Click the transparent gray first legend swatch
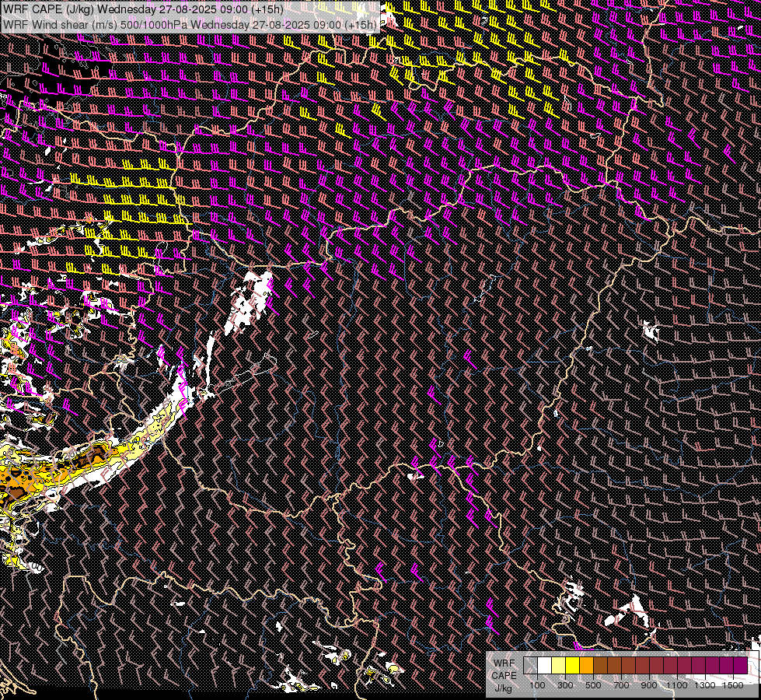Image resolution: width=761 pixels, height=700 pixels. [x=530, y=666]
